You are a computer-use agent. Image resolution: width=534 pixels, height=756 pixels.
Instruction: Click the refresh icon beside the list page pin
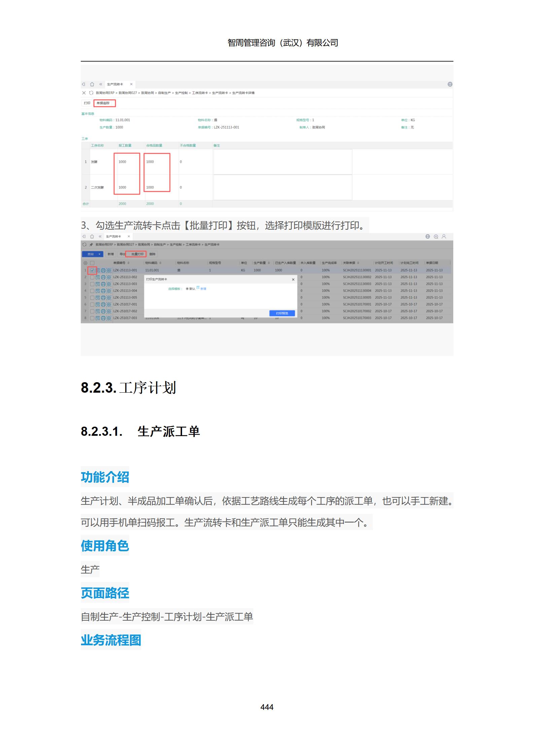[x=84, y=244]
